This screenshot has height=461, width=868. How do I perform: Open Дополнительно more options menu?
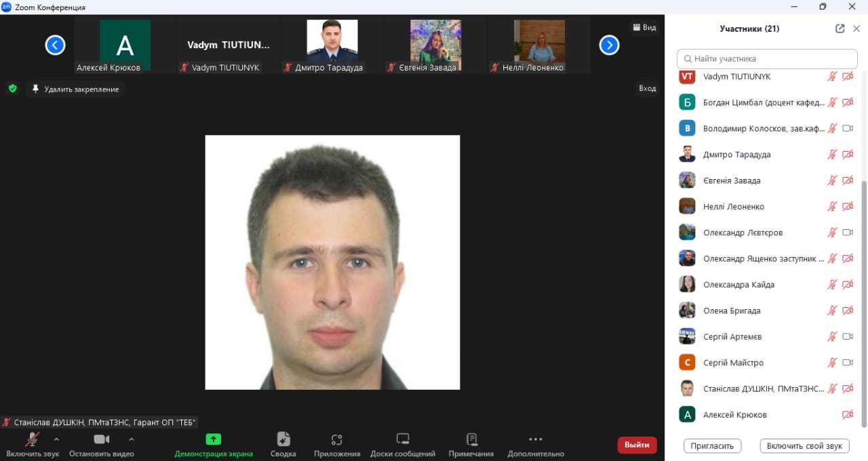tap(535, 444)
